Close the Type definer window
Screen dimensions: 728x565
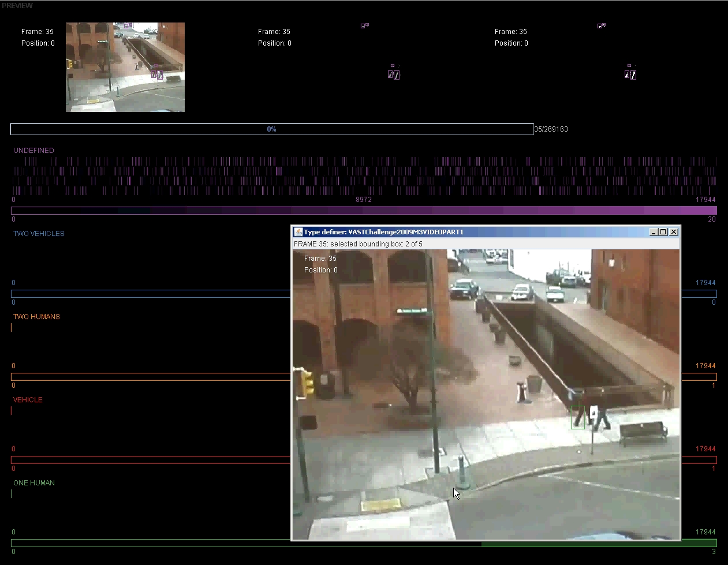click(674, 232)
